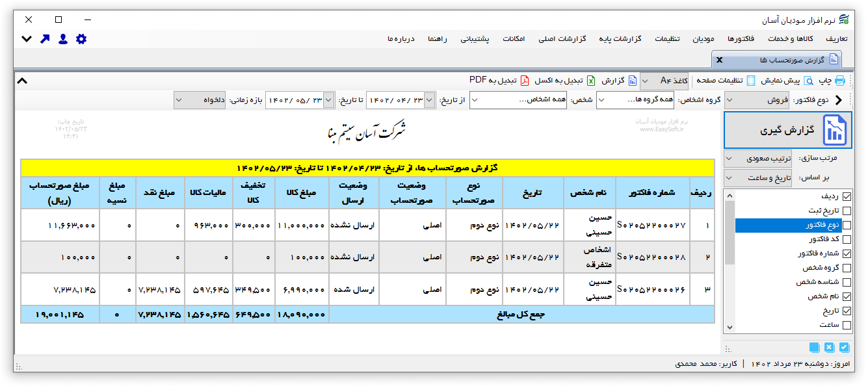Click the plain blue square icon below column list
The image size is (868, 388).
click(x=815, y=347)
